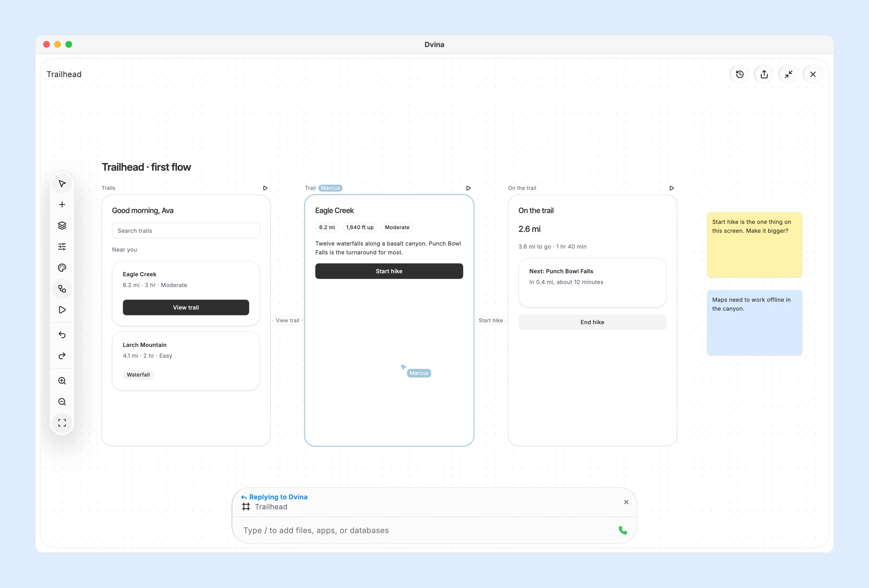Viewport: 869px width, 588px height.
Task: Collapse the canvas view
Action: pyautogui.click(x=789, y=74)
